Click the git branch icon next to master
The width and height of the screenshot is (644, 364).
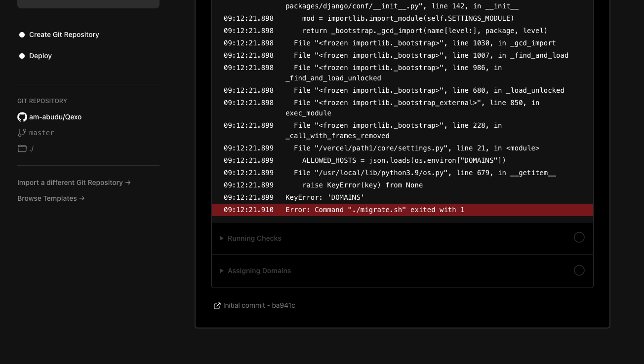22,133
